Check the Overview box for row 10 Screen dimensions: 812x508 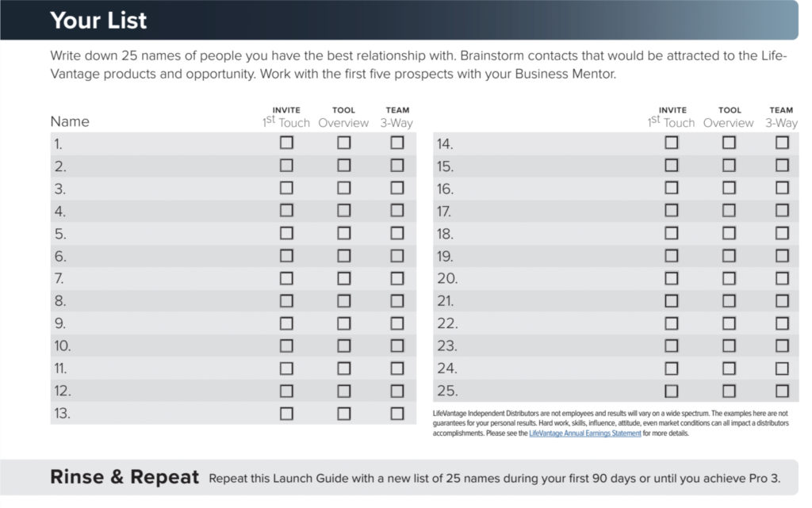344,346
